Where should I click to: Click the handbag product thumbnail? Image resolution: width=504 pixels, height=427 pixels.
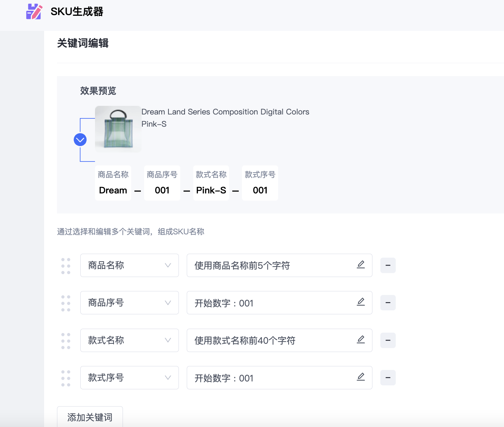(118, 129)
